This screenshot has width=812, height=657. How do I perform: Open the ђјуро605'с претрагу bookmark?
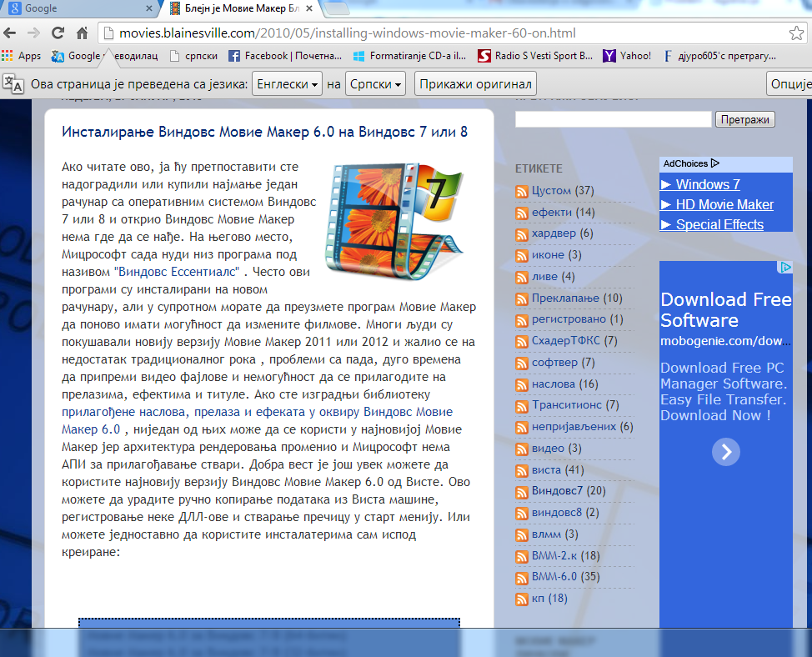(x=719, y=55)
